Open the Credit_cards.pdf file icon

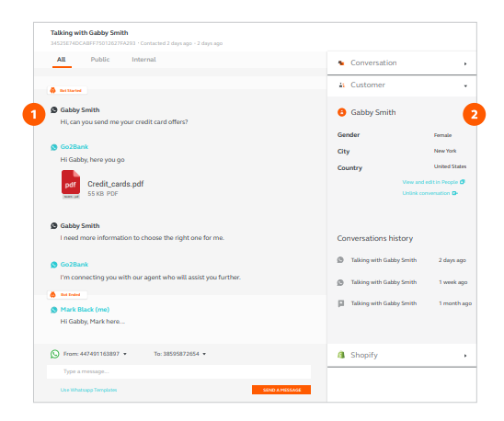point(71,185)
